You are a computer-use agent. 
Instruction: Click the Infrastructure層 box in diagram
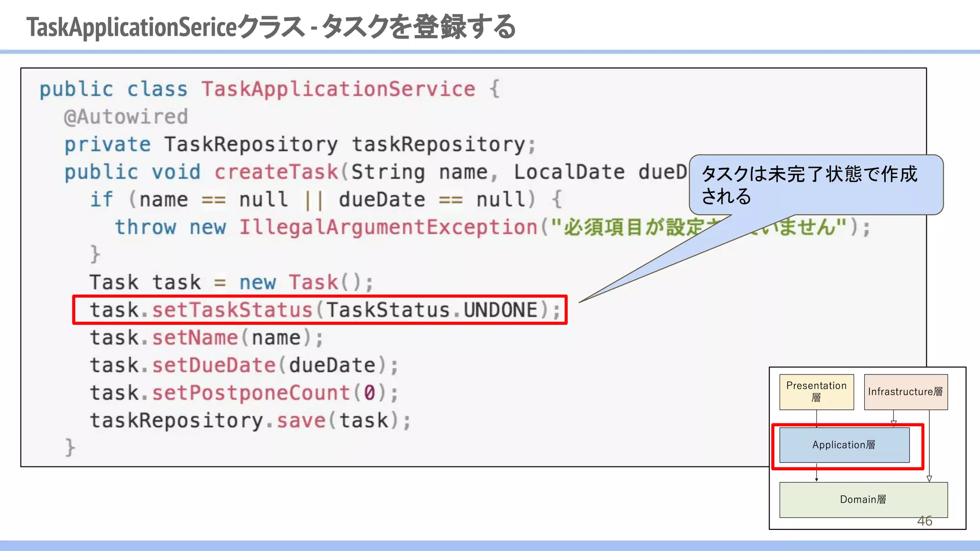[x=905, y=392]
